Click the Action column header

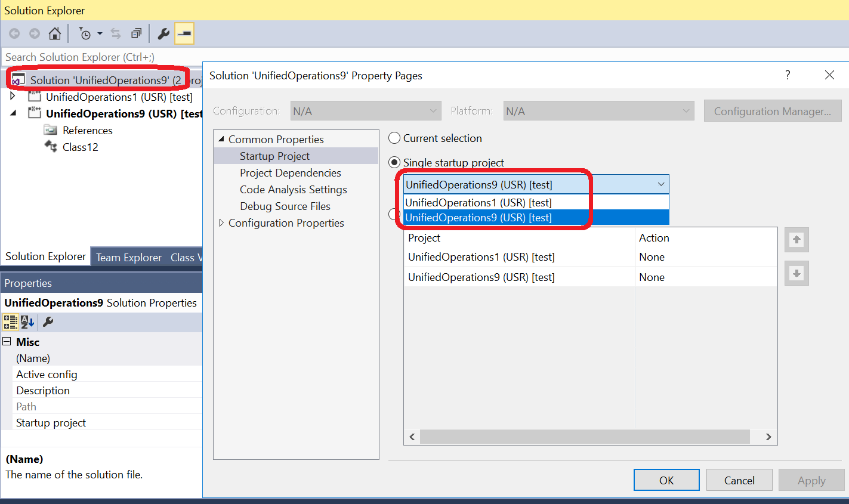tap(706, 237)
